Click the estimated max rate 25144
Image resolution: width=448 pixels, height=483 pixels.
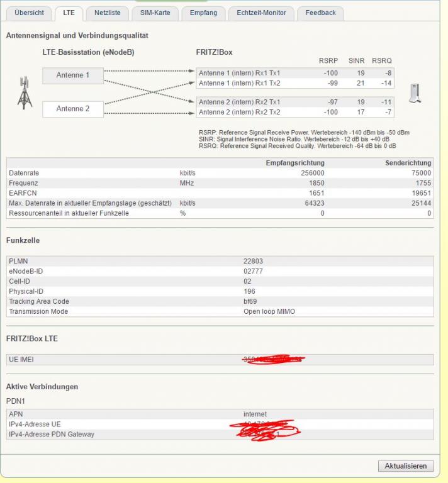click(421, 203)
